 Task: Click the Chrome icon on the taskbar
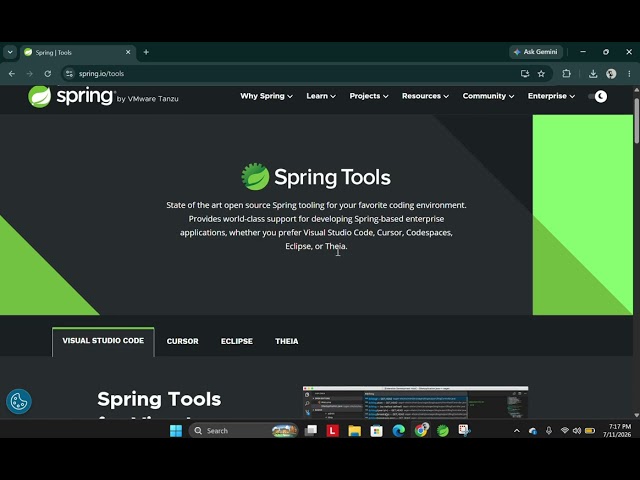pyautogui.click(x=420, y=431)
